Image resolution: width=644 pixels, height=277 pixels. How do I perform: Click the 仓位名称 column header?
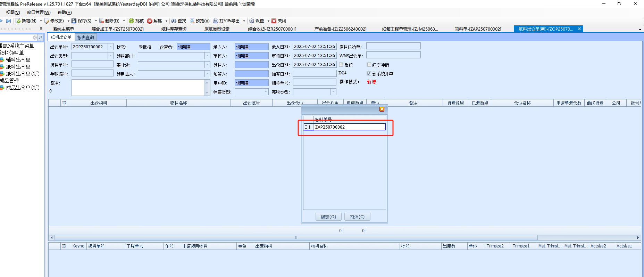point(522,103)
